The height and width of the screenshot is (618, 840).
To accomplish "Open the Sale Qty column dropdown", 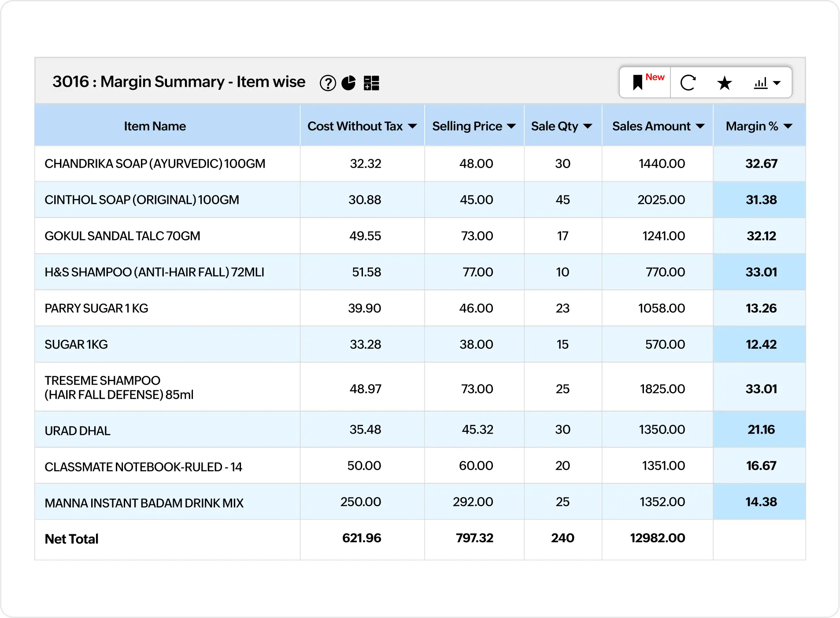I will [588, 126].
